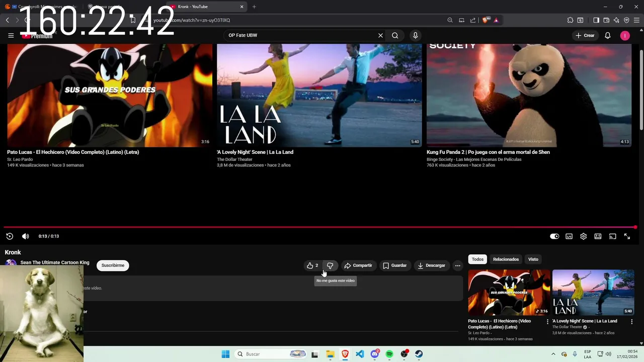Screen dimensions: 644x362
Task: Cast video to a TV device
Action: pos(612,236)
